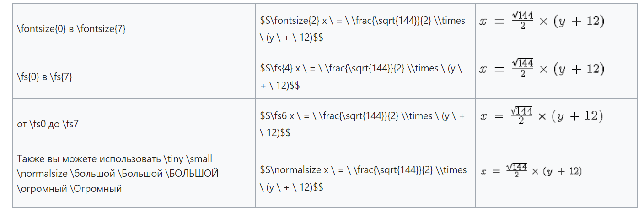Click the rendered formula in the \fontsize row

(542, 21)
